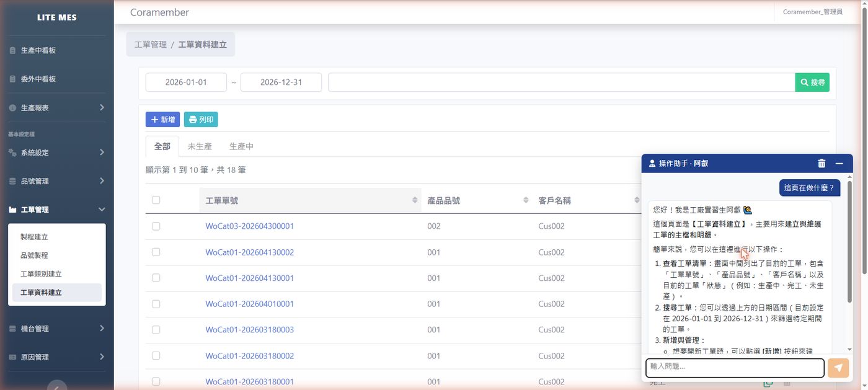Image resolution: width=868 pixels, height=390 pixels.
Task: Sort table by 客戶名稱 column arrows
Action: point(637,200)
